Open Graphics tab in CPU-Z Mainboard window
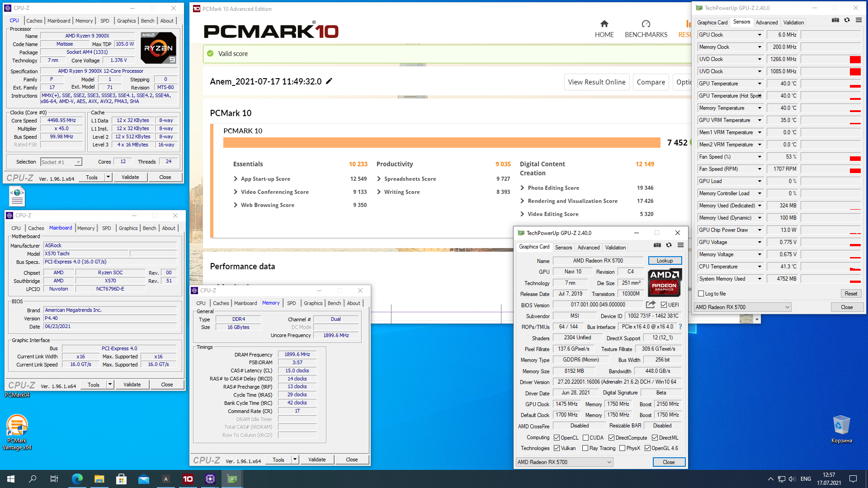The height and width of the screenshot is (488, 868). point(128,228)
